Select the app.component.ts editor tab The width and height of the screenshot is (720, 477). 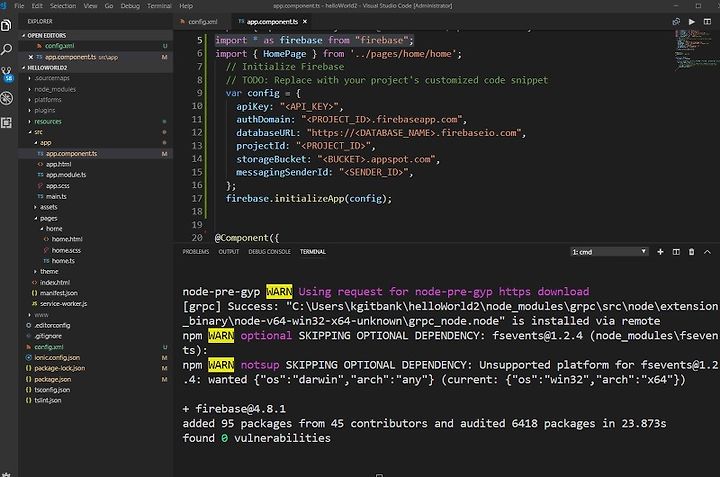click(x=272, y=22)
